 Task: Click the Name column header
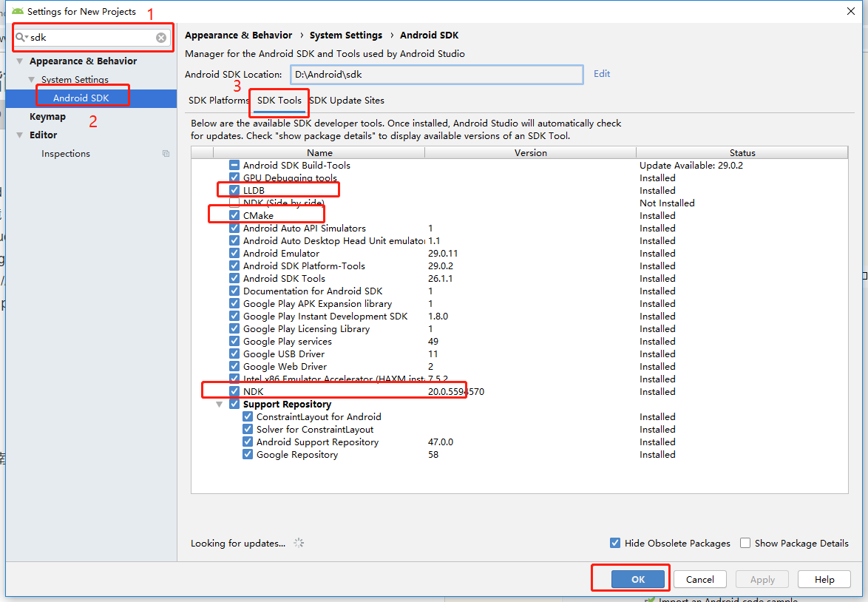tap(319, 153)
